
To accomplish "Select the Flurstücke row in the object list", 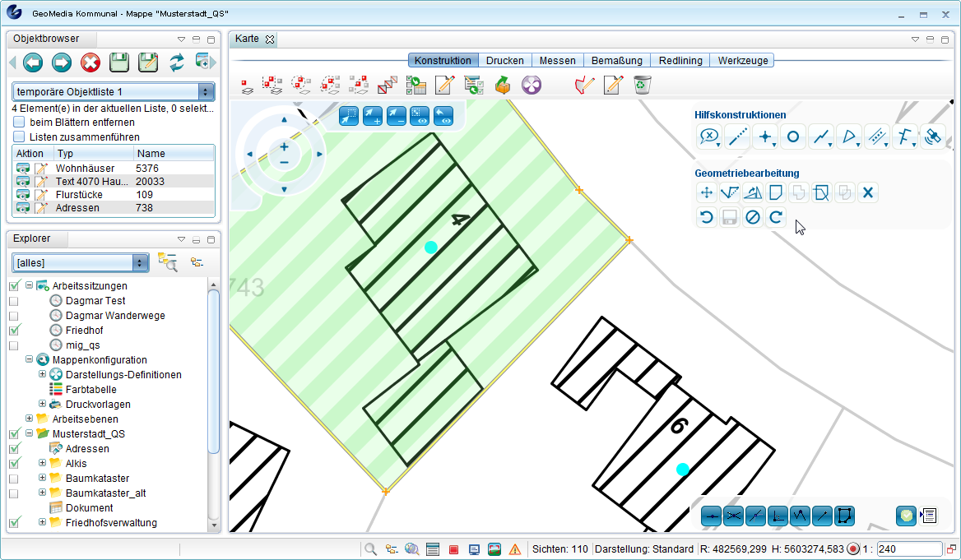I will [76, 195].
